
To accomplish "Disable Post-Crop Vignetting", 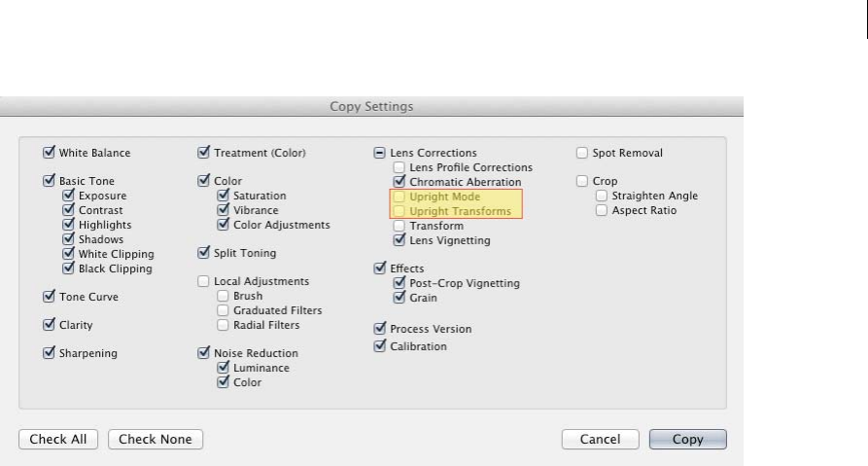I will pos(399,283).
